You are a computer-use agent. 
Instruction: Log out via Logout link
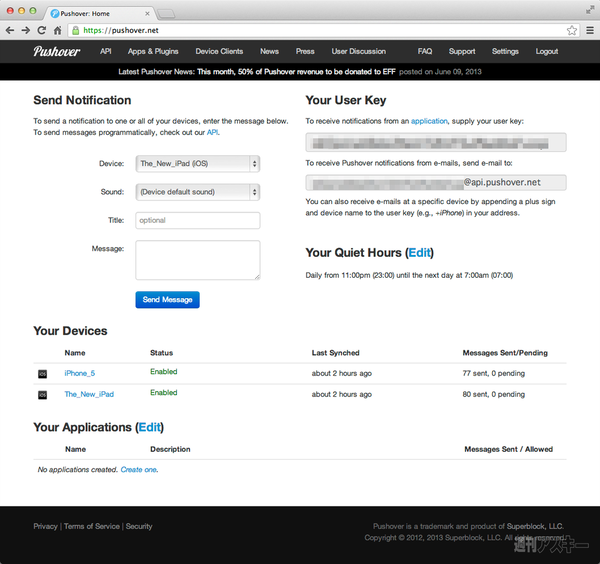point(547,51)
